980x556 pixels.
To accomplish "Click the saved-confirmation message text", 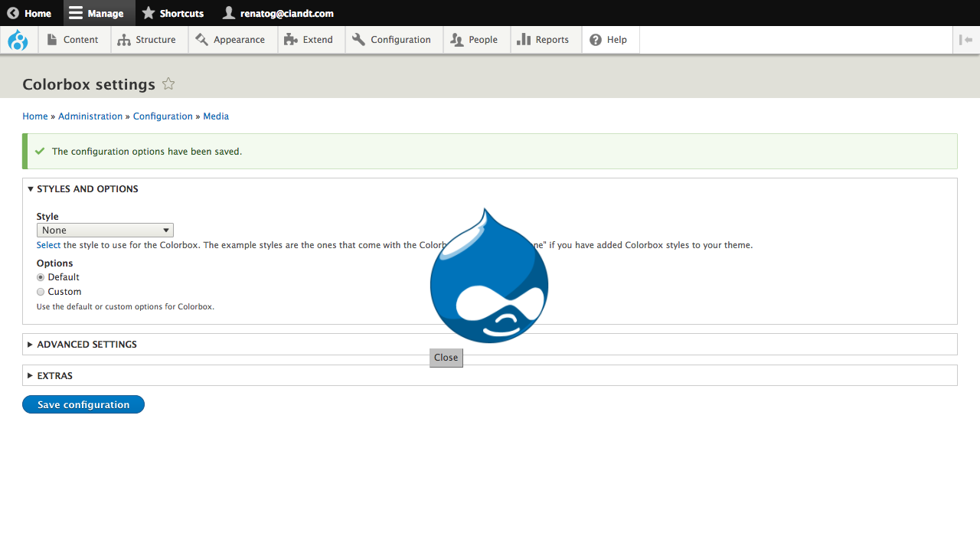I will (x=147, y=152).
